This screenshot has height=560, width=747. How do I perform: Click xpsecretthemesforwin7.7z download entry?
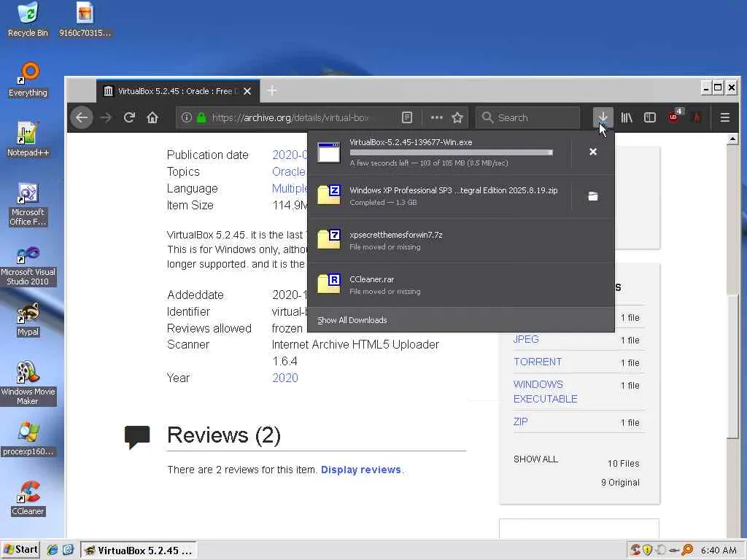click(x=461, y=241)
